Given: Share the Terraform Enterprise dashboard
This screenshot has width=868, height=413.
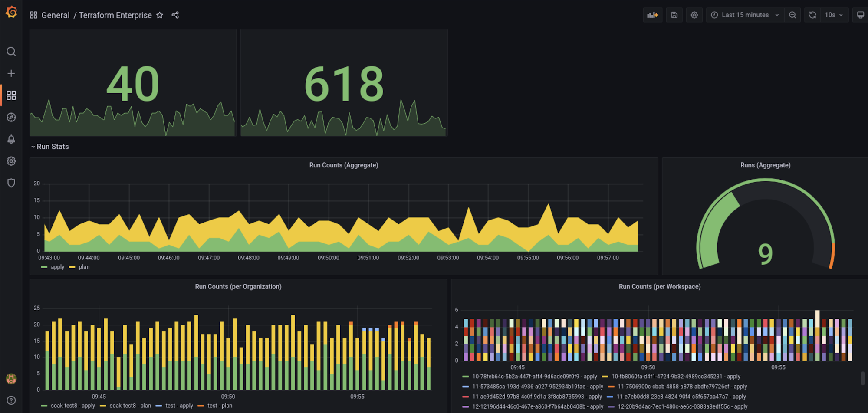Looking at the screenshot, I should pyautogui.click(x=175, y=15).
